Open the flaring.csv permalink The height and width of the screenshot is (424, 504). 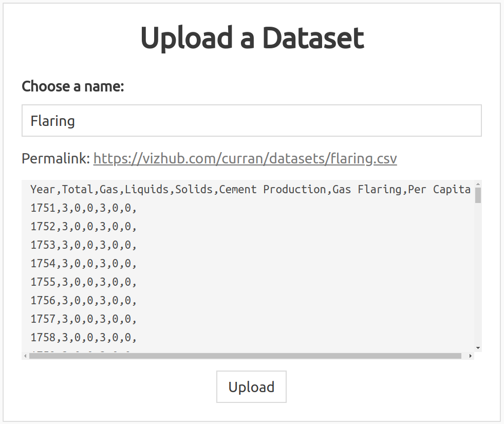coord(245,158)
